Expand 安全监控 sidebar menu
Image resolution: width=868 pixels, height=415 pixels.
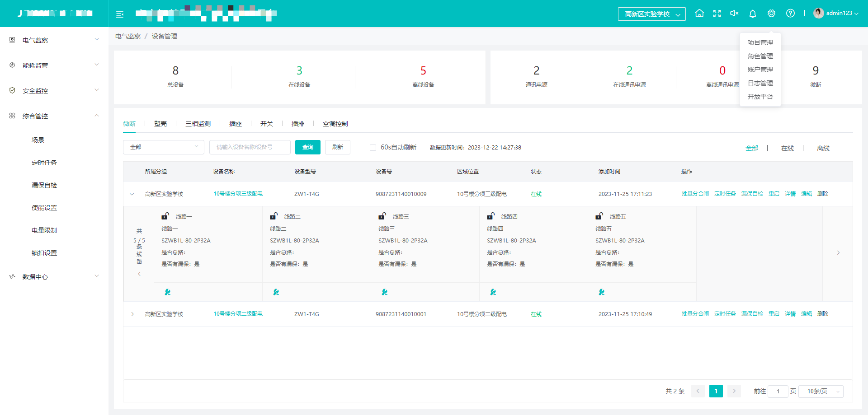click(x=97, y=90)
